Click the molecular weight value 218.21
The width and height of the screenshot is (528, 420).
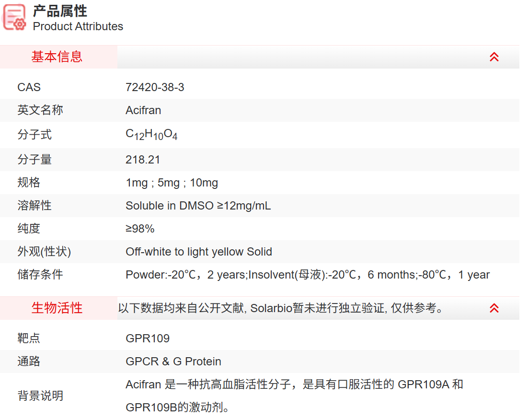[143, 160]
